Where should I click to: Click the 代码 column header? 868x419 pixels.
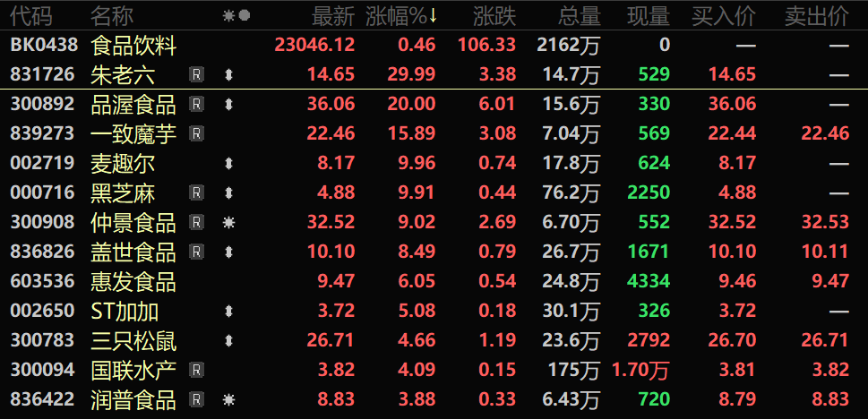[31, 17]
